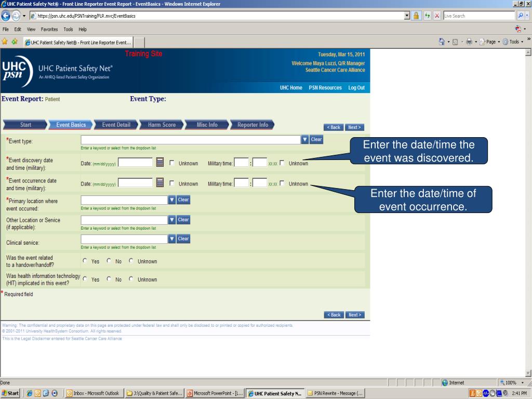Click the top < Back button
532x399 pixels.
coord(334,127)
